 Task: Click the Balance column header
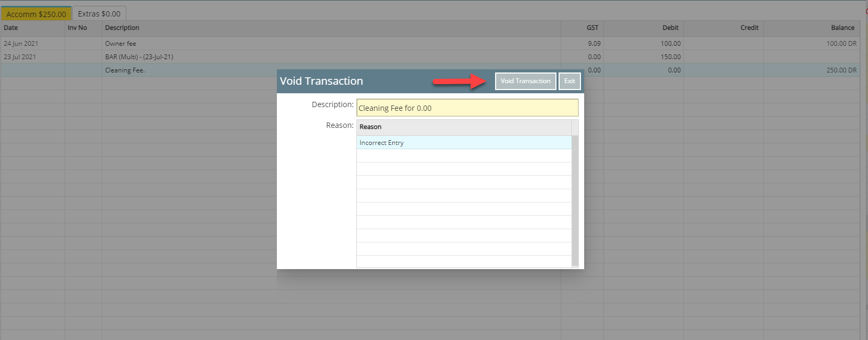842,28
